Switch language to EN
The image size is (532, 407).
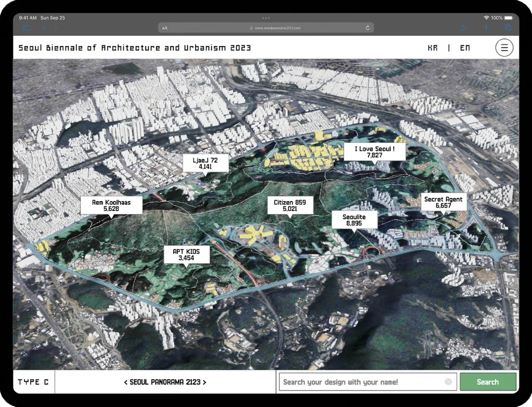point(465,47)
